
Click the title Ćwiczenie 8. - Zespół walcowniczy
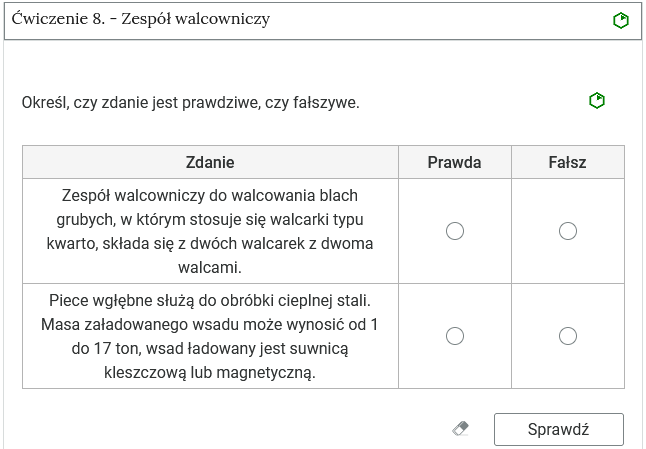(x=141, y=19)
